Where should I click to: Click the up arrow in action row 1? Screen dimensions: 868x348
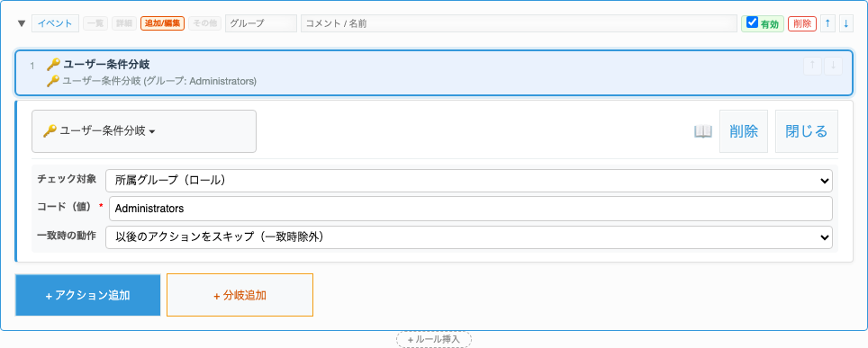coord(812,66)
